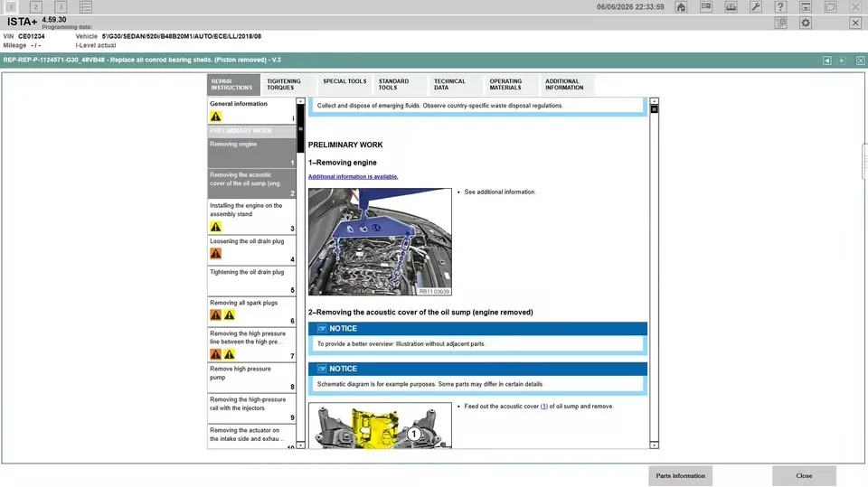Open the help question mark icon

[x=780, y=7]
